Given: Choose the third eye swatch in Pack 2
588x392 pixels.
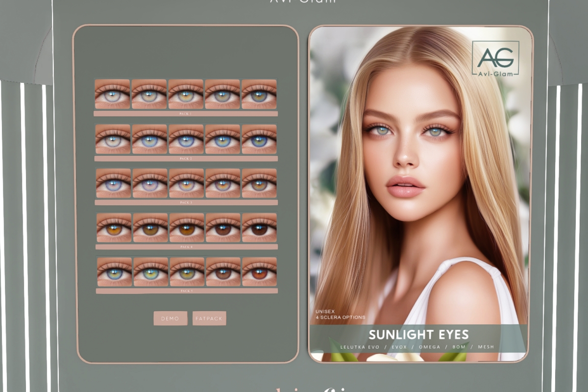Looking at the screenshot, I should click(x=186, y=139).
